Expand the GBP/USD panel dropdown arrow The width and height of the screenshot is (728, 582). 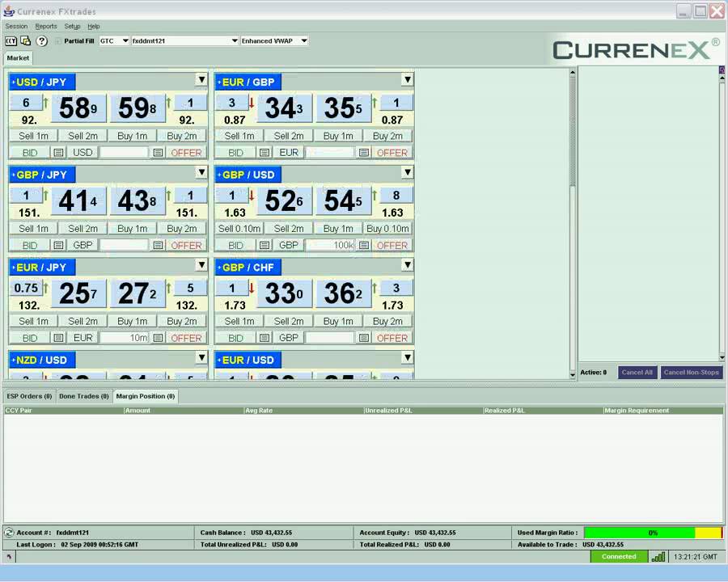point(407,173)
